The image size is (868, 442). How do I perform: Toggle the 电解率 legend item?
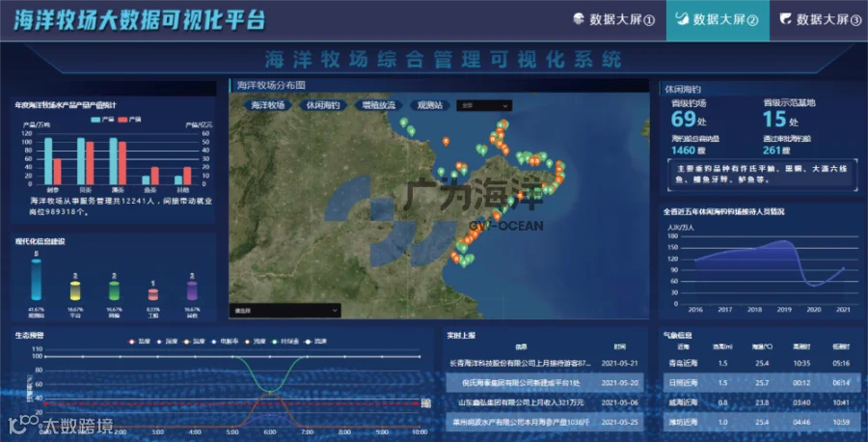pos(224,342)
